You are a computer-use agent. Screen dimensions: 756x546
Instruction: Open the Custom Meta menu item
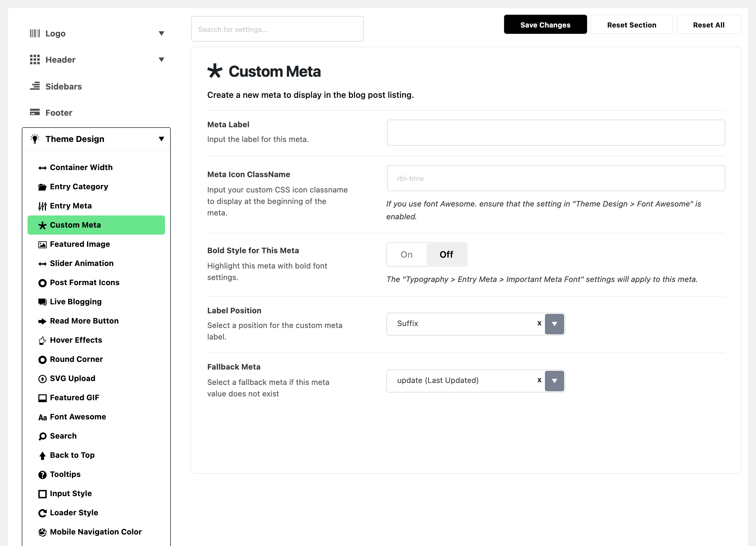coord(96,225)
